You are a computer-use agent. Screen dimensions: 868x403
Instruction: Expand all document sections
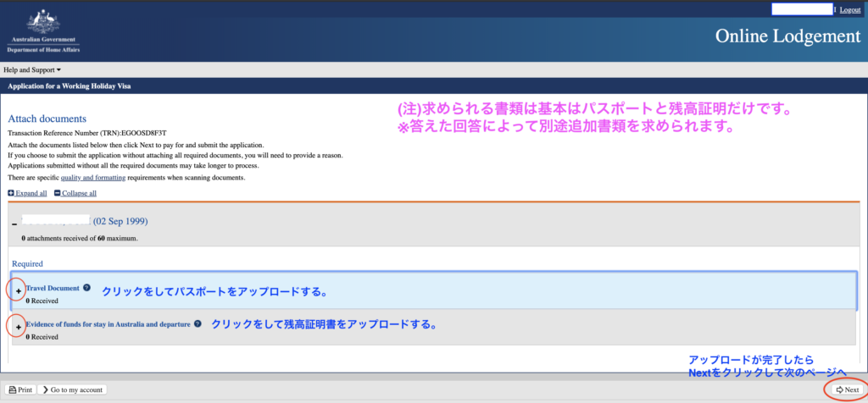27,194
